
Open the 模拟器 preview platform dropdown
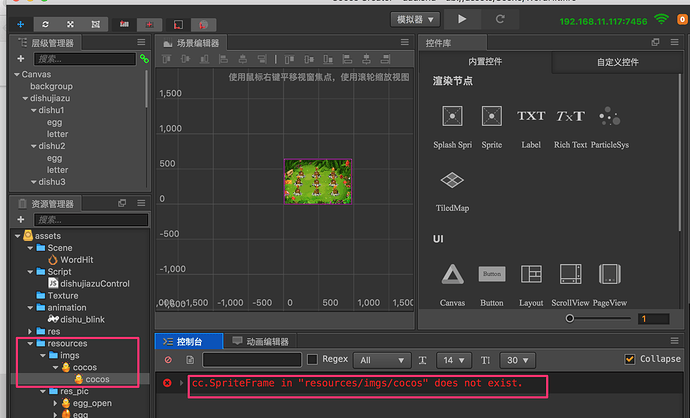pos(415,19)
